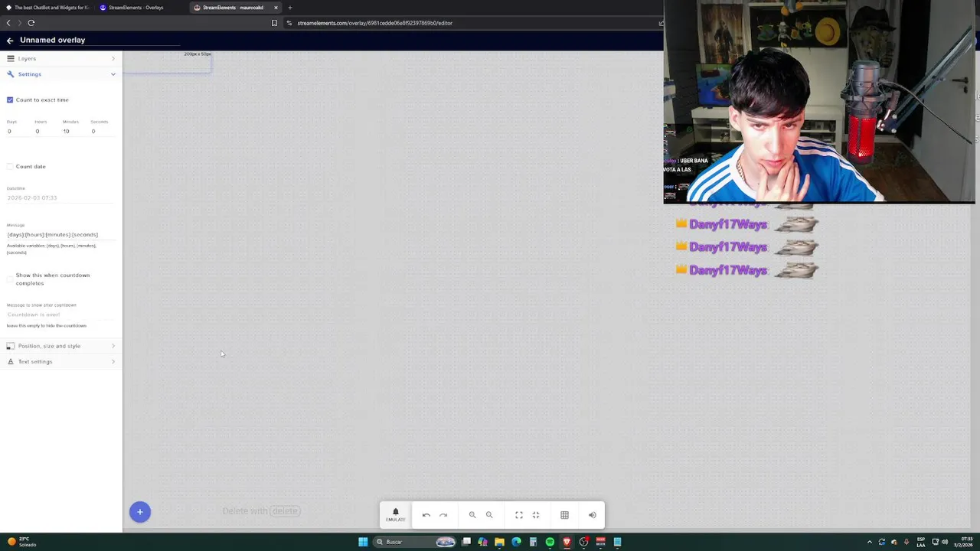Redo the last editor action
Screen dimensions: 980x551
[443, 515]
